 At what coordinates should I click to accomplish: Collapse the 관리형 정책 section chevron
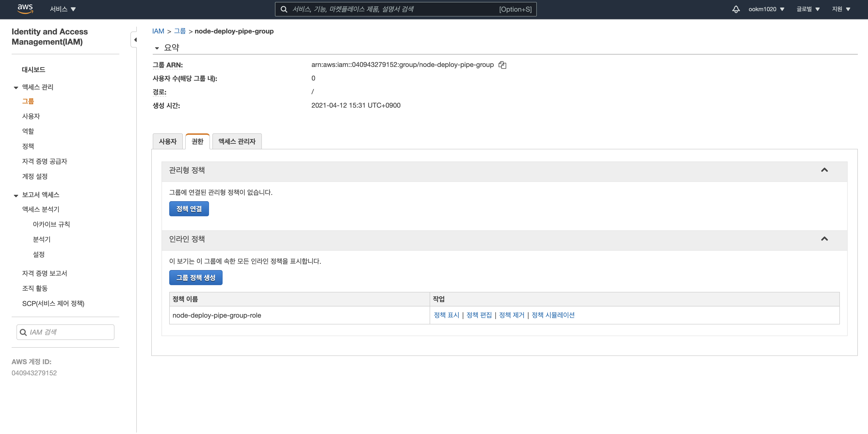(x=824, y=170)
